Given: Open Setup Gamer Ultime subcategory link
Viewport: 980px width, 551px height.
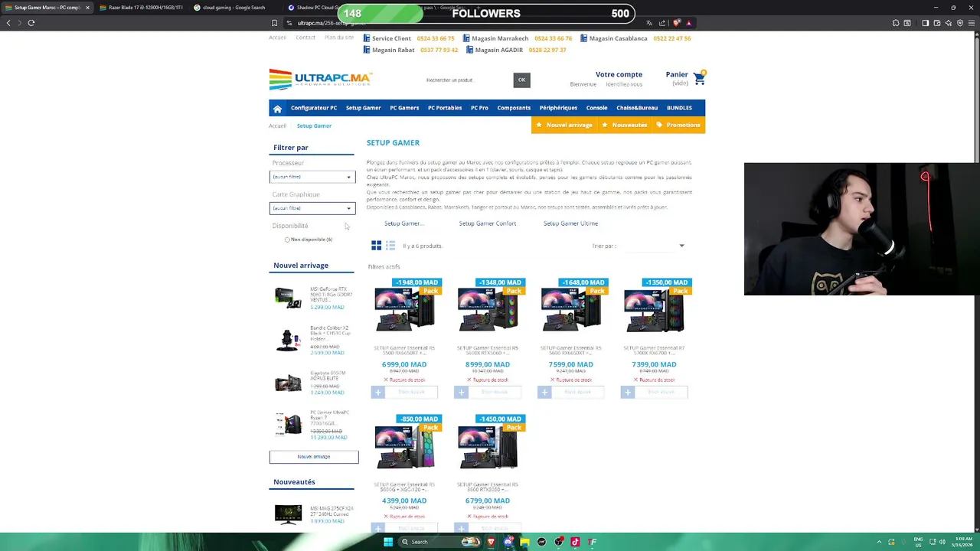Looking at the screenshot, I should (570, 223).
